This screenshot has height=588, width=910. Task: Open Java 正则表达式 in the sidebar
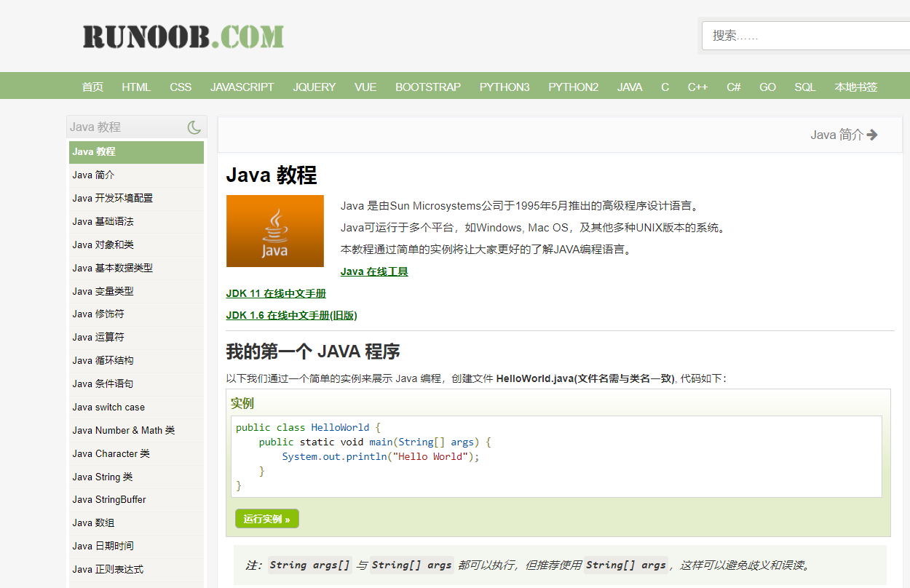136,570
